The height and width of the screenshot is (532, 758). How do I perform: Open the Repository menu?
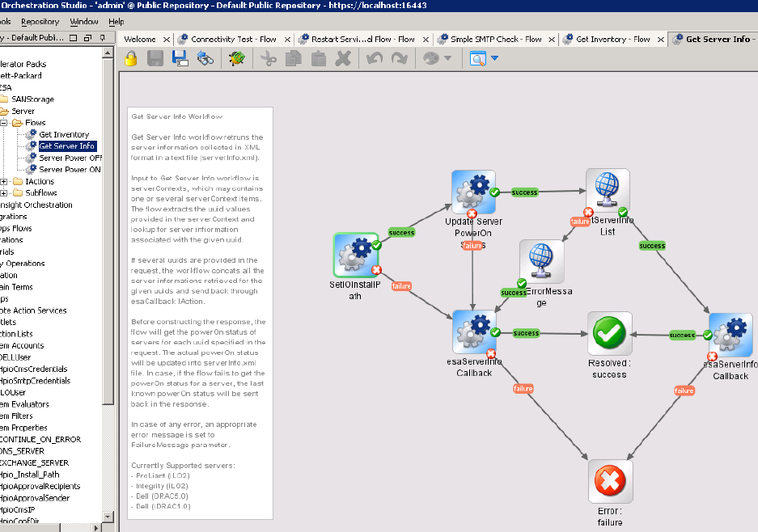(40, 22)
